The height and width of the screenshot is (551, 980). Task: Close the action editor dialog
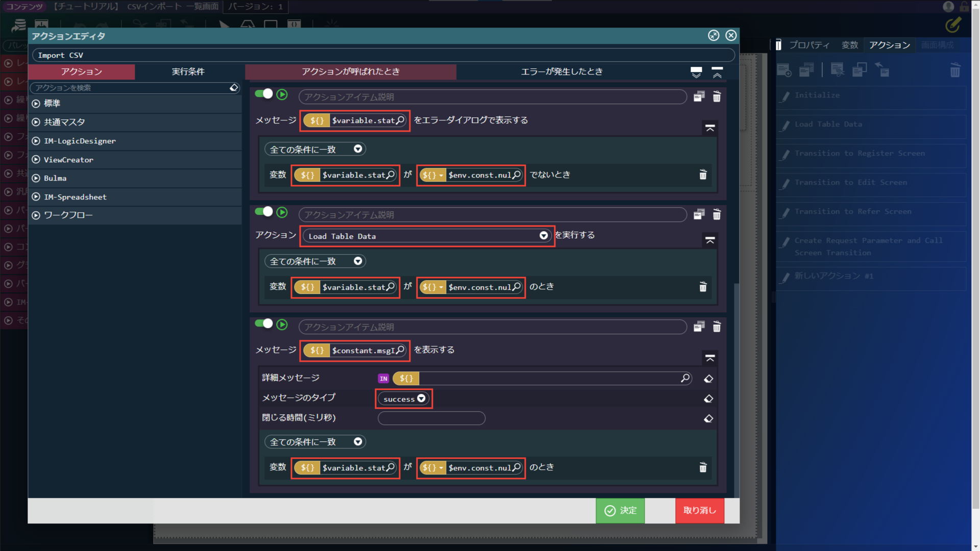[x=731, y=35]
